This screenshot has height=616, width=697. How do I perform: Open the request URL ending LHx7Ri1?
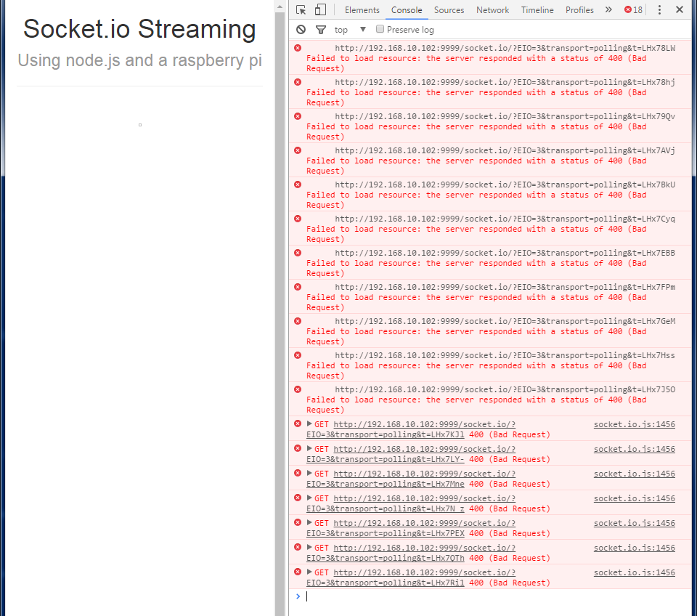[411, 577]
